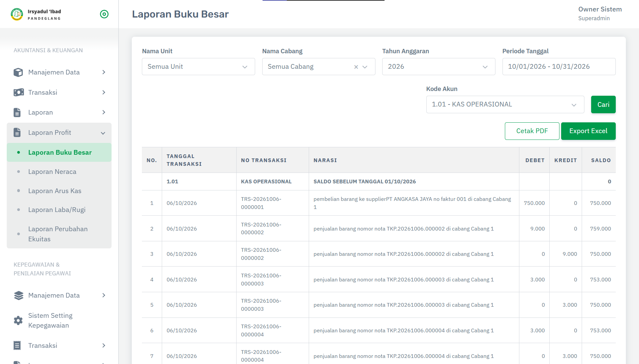Image resolution: width=639 pixels, height=364 pixels.
Task: Click the Cari button
Action: click(603, 104)
